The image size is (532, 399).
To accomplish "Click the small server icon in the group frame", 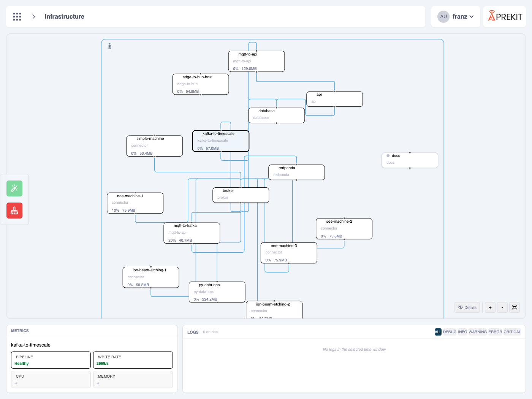I will 110,46.
